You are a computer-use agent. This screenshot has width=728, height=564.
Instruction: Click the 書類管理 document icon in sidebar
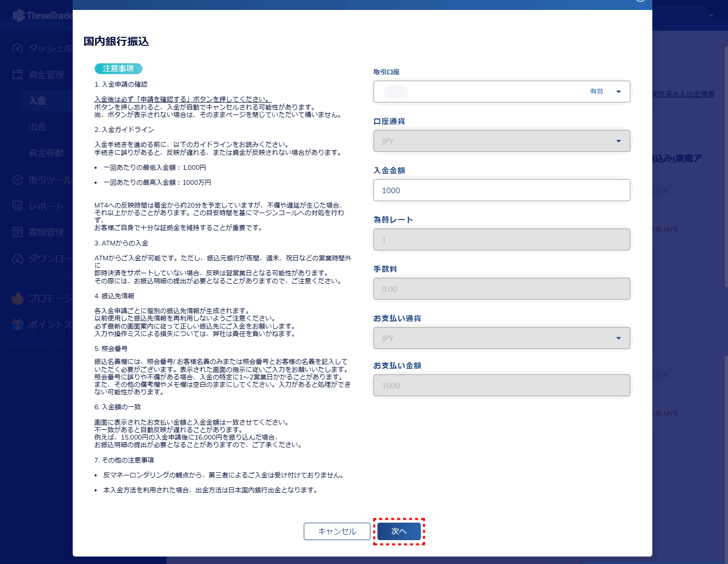pyautogui.click(x=18, y=232)
